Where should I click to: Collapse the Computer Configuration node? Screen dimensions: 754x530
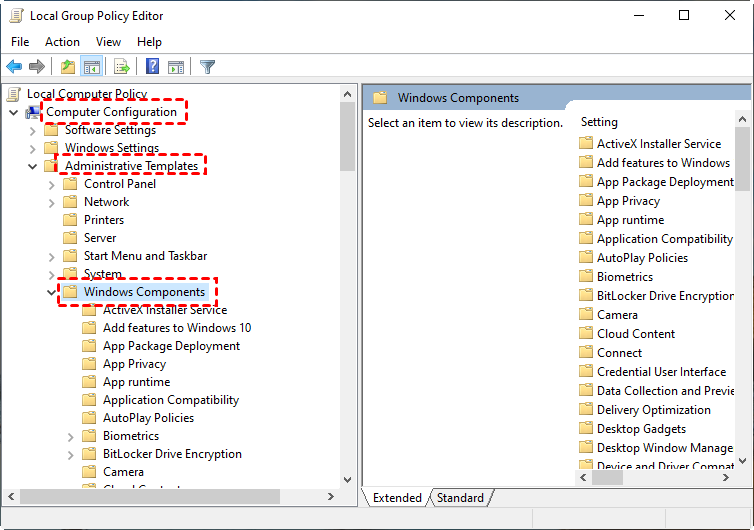(x=14, y=113)
